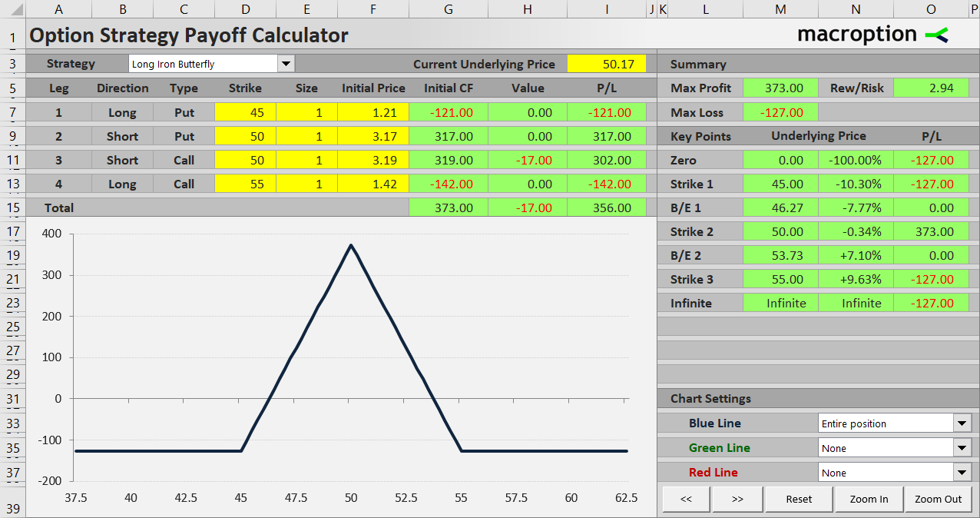The image size is (980, 518).
Task: Select Leg 1 strike cell 45
Action: 245,112
